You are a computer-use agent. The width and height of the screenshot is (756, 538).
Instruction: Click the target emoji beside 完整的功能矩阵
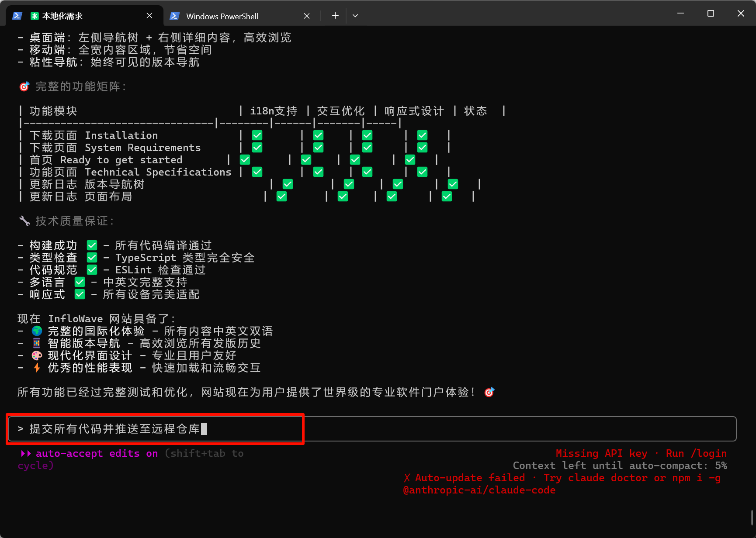click(x=24, y=86)
